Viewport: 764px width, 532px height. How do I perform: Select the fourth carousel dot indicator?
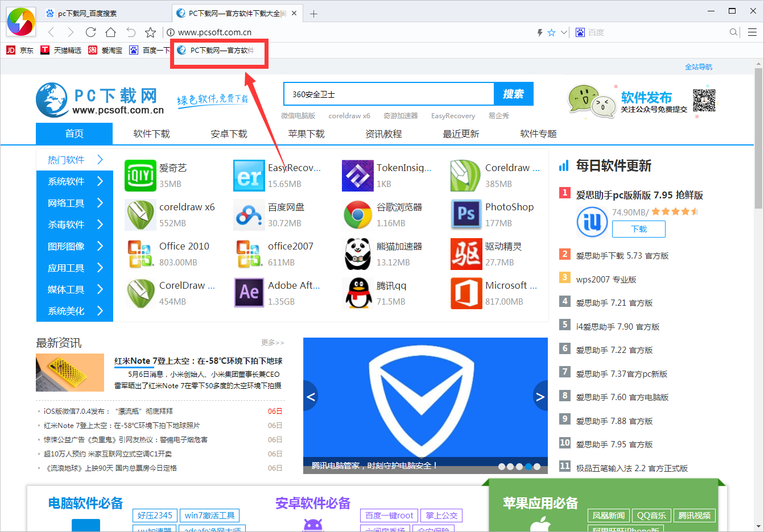tap(528, 466)
